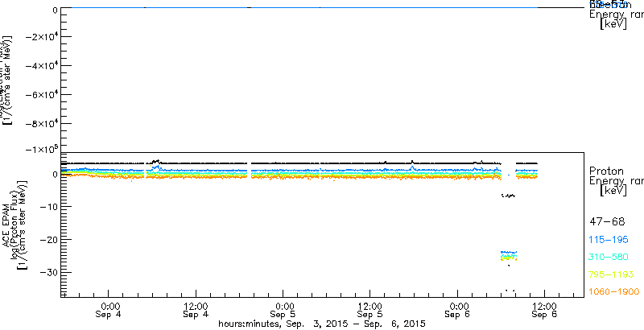The width and height of the screenshot is (644, 330).
Task: Click the 12:00 Sep 4 time tick label
Action: [196, 311]
